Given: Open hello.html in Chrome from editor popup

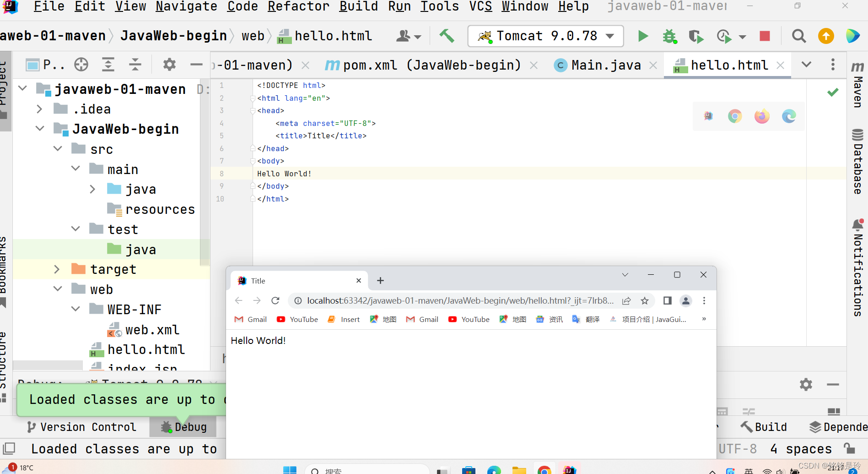Looking at the screenshot, I should [735, 116].
